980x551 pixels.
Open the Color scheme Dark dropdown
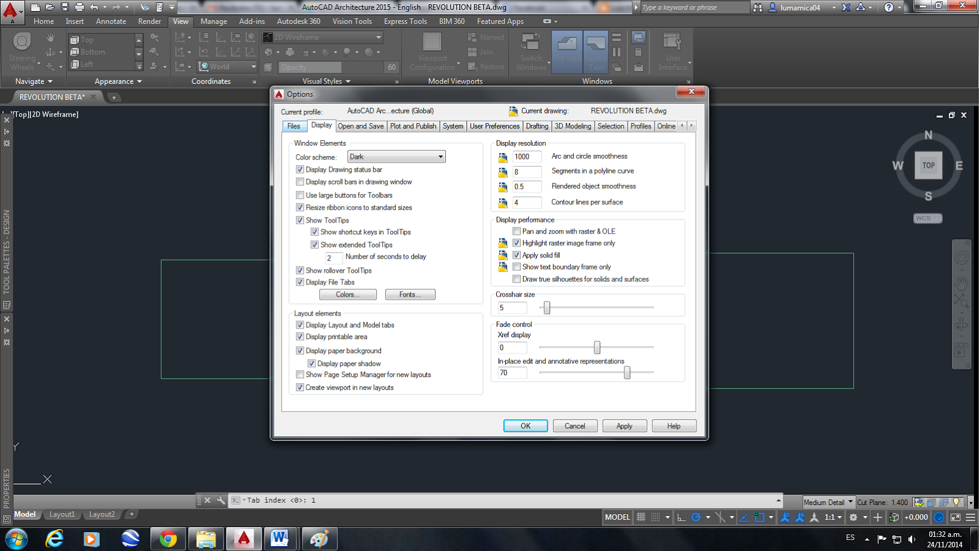396,157
